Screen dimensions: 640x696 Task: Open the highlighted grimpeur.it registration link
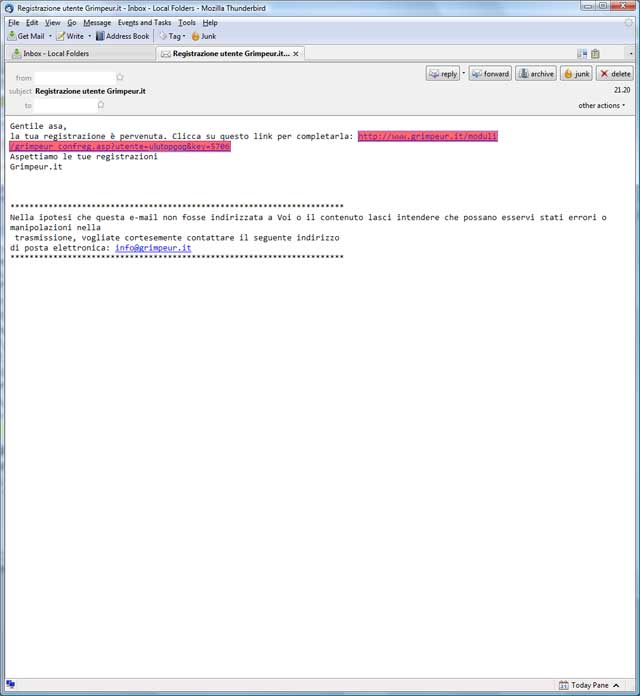coord(427,136)
